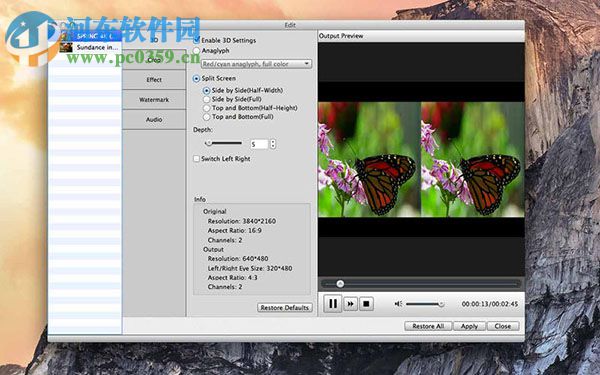The image size is (600, 375).
Task: Adjust the volume slider
Action: (x=425, y=304)
